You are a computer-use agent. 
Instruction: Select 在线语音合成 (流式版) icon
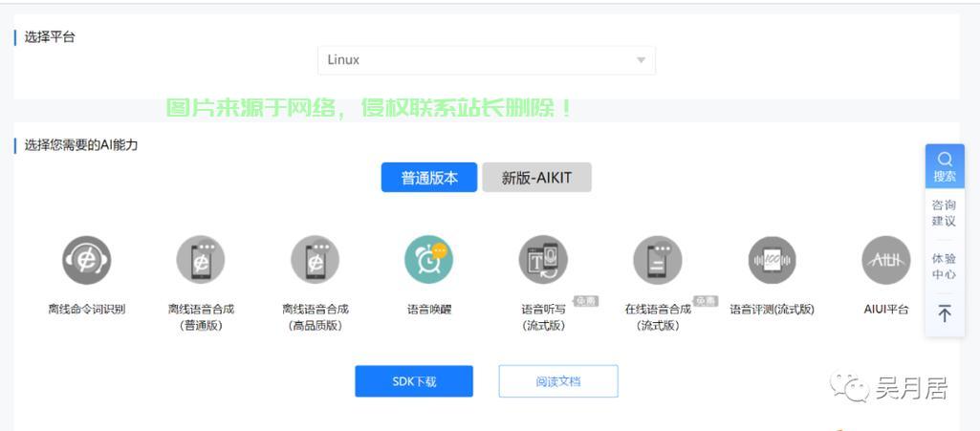(657, 259)
